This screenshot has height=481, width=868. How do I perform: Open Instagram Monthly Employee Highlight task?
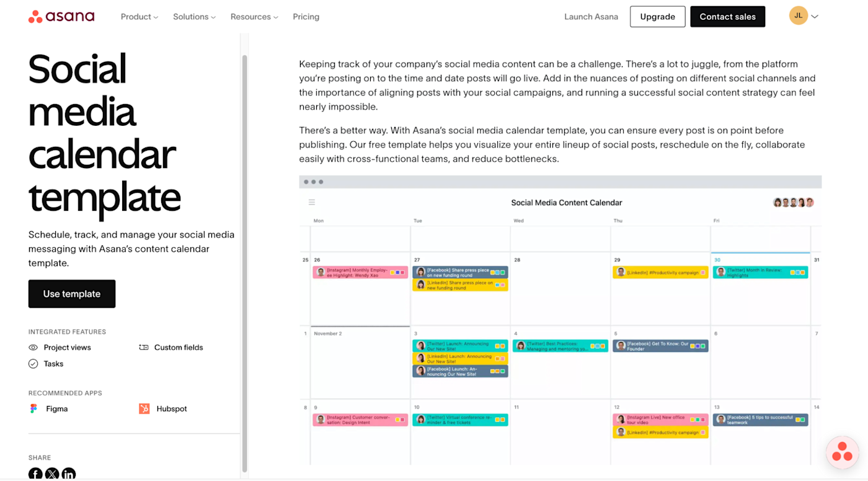click(360, 272)
